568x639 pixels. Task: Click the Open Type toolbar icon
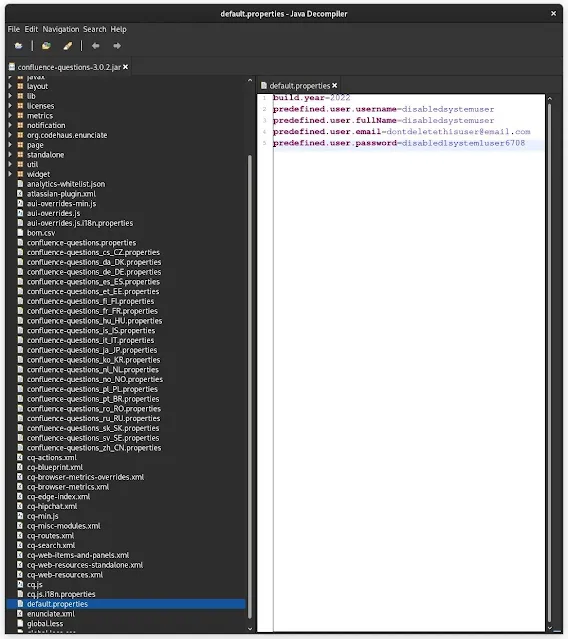pyautogui.click(x=46, y=46)
